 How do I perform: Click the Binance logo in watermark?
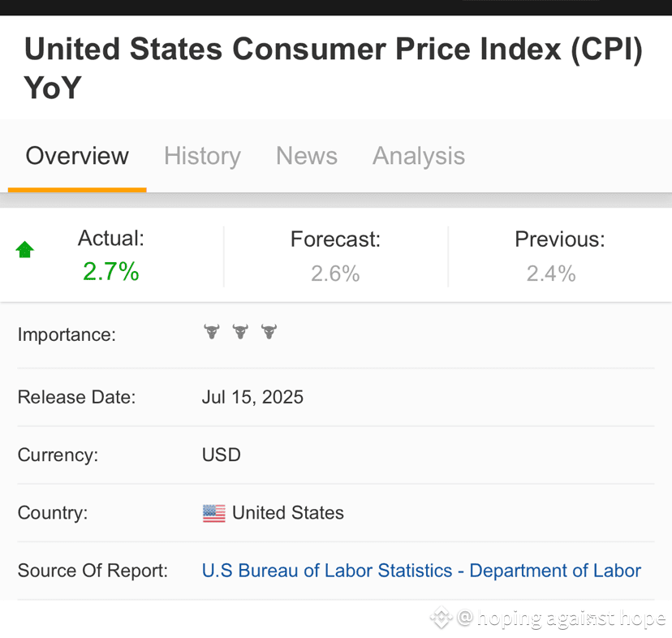coord(442,618)
